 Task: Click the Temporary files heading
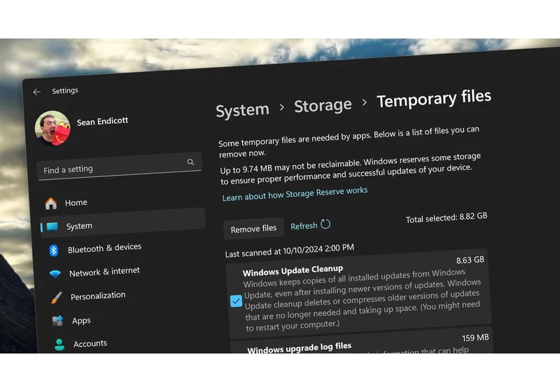tap(434, 99)
